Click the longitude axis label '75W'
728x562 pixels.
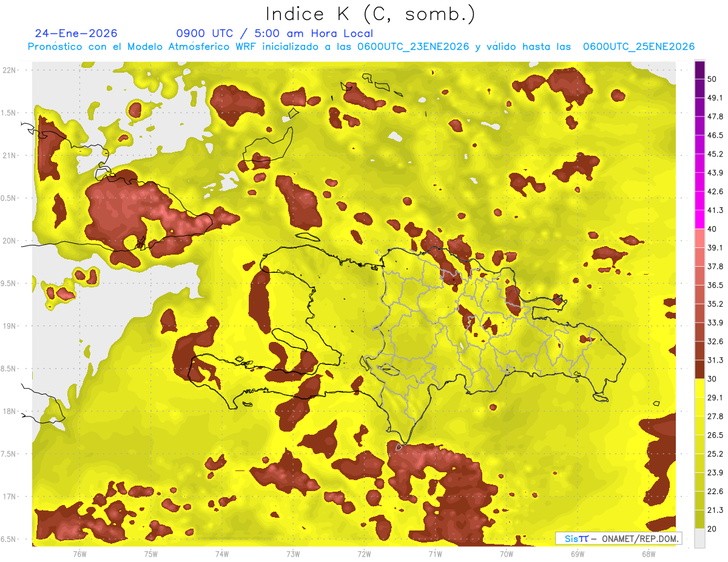coord(150,554)
